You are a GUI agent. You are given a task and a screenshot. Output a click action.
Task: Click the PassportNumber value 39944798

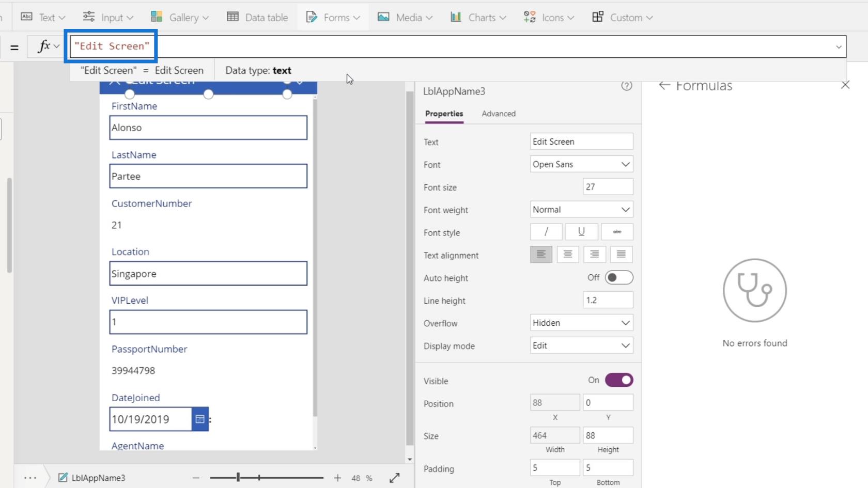(133, 370)
